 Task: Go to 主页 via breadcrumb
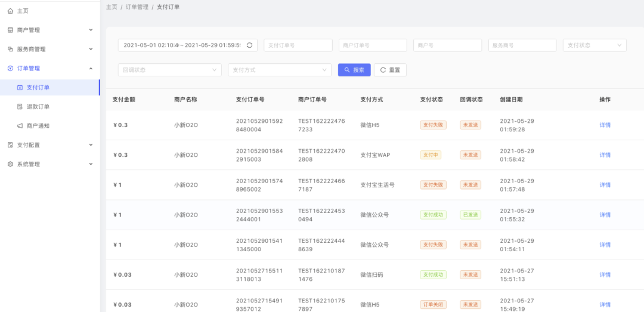click(112, 7)
